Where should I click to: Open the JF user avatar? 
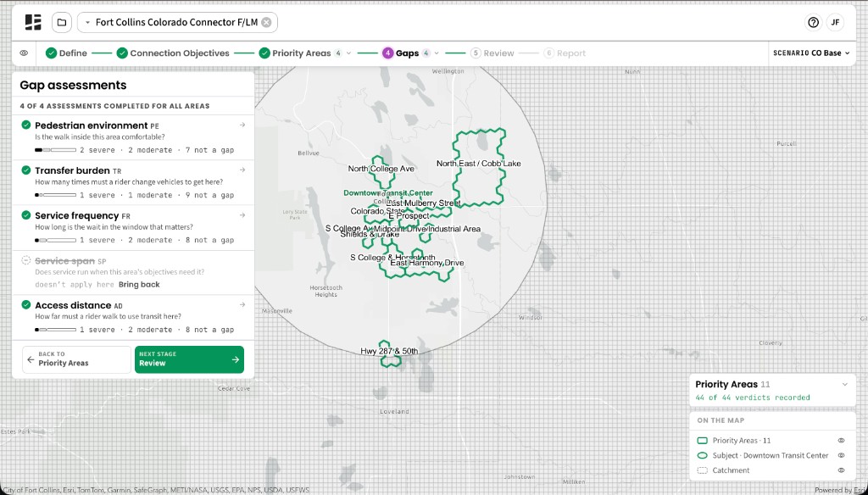click(835, 23)
